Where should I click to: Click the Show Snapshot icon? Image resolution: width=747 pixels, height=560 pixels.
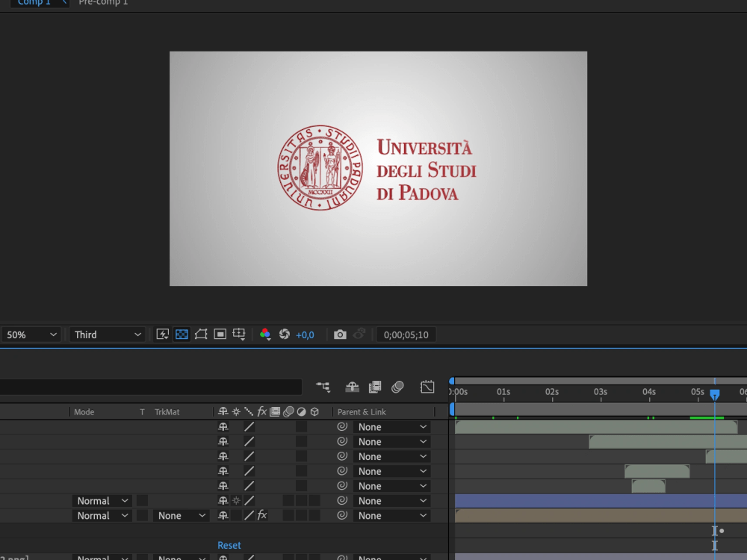click(x=359, y=335)
